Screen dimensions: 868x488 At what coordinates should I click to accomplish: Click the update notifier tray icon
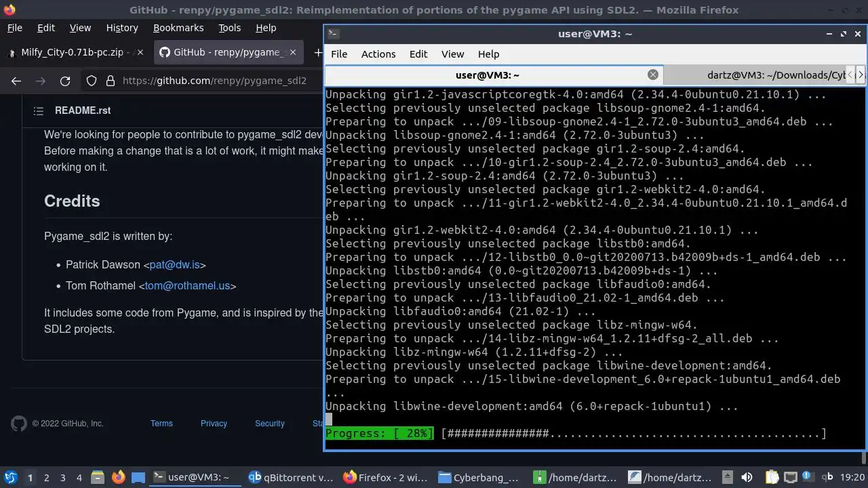(808, 477)
